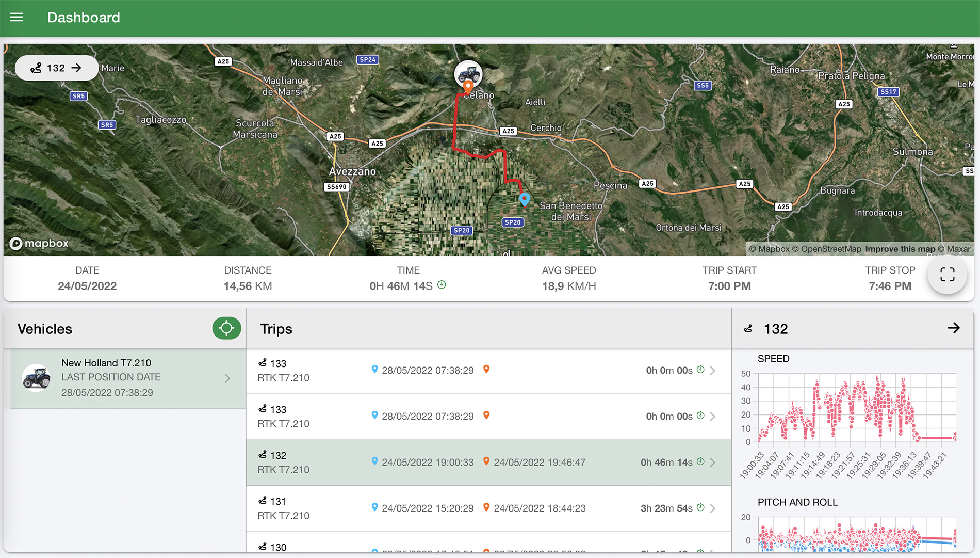Viewport: 980px width, 558px height.
Task: Click the Mapbox logo
Action: [39, 243]
